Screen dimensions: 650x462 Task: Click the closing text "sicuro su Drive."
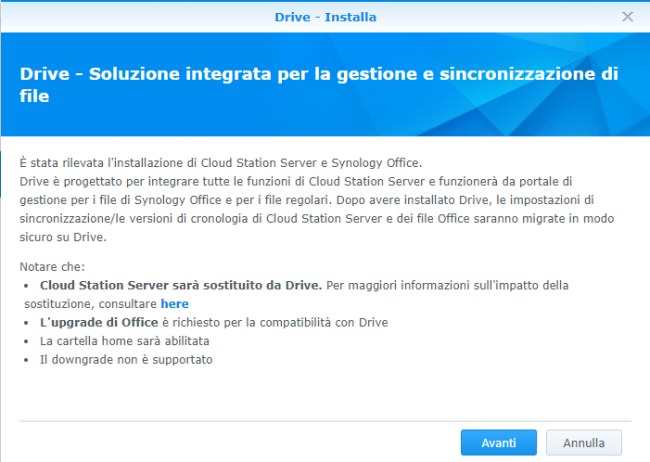[63, 237]
